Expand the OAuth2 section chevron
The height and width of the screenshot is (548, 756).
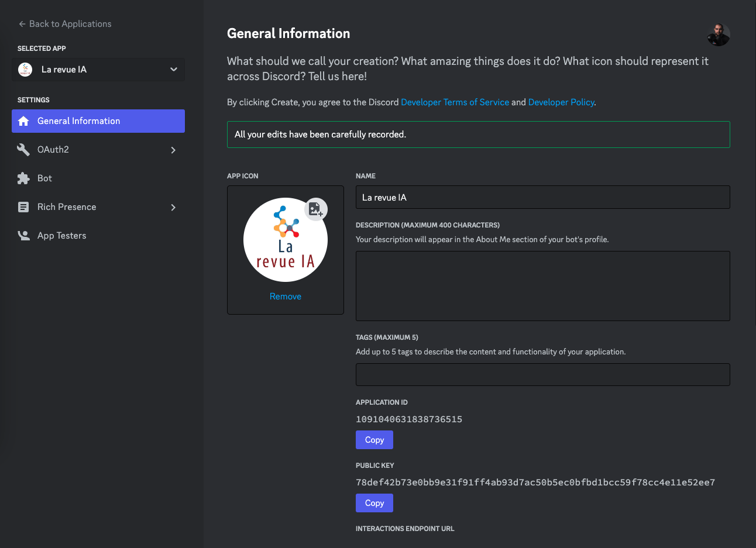pos(173,149)
